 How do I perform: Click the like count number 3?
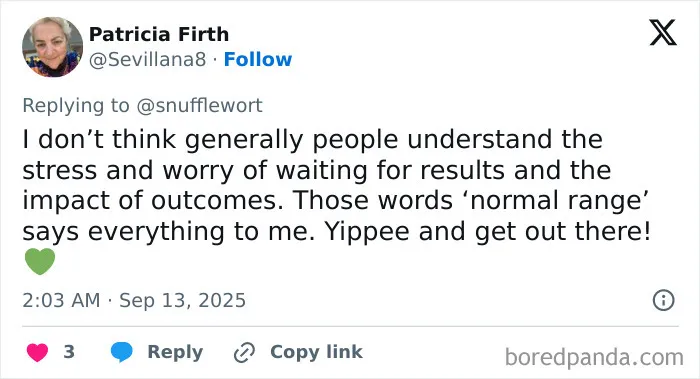pos(69,352)
